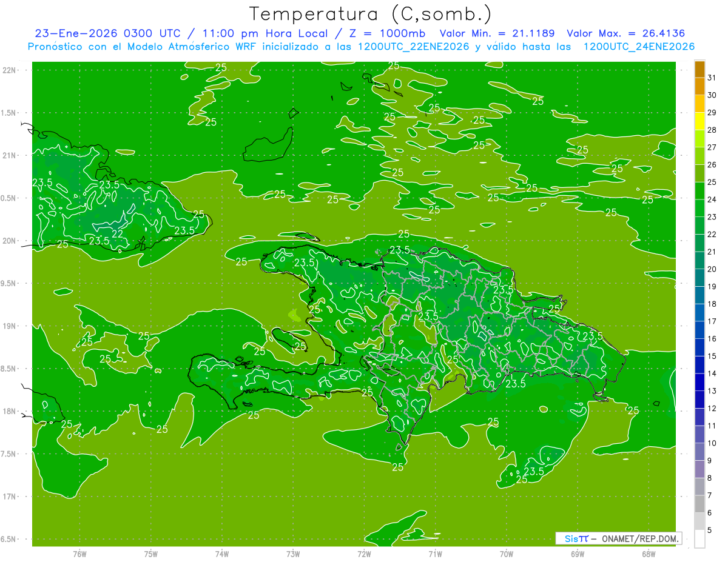Click the lime swatch between 27 and 28
Image resolution: width=728 pixels, height=562 pixels.
coord(699,139)
